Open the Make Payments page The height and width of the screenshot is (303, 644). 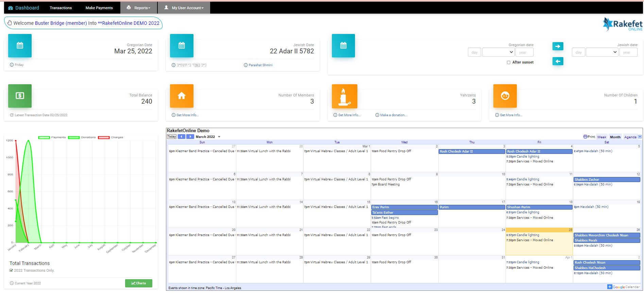click(99, 8)
